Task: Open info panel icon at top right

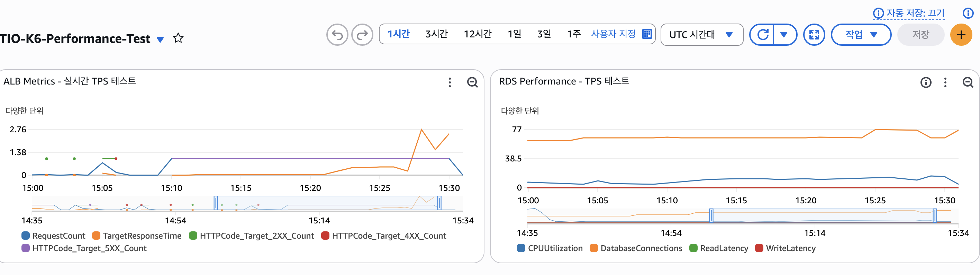Action: [x=968, y=13]
